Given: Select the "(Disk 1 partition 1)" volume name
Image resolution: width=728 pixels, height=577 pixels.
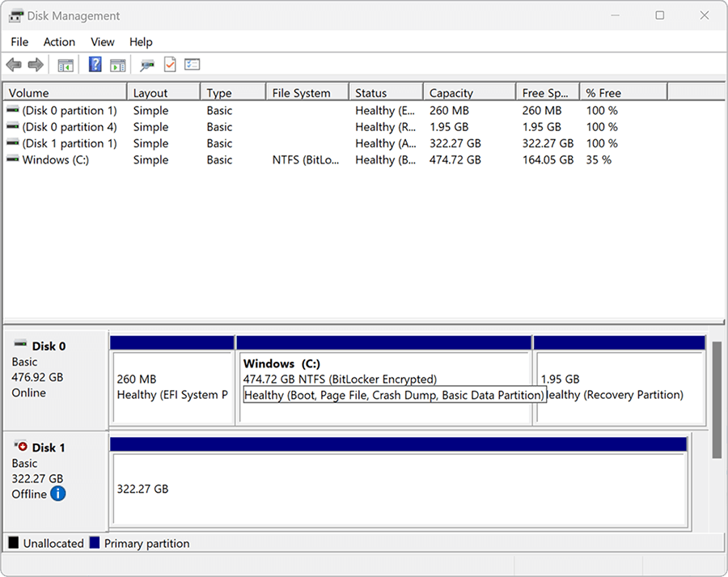Looking at the screenshot, I should tap(70, 143).
